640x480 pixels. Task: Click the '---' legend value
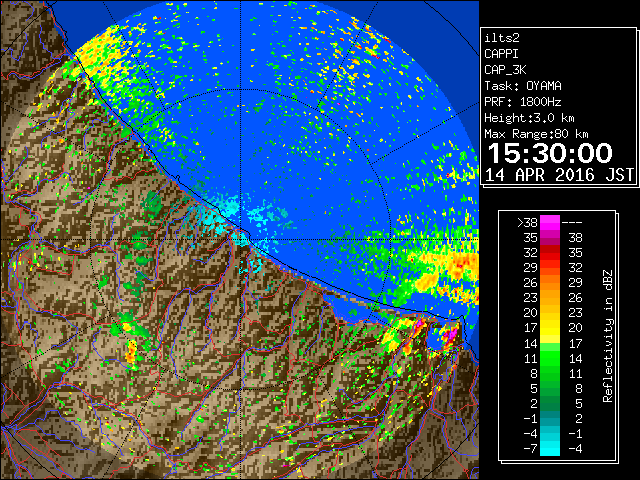click(x=572, y=222)
